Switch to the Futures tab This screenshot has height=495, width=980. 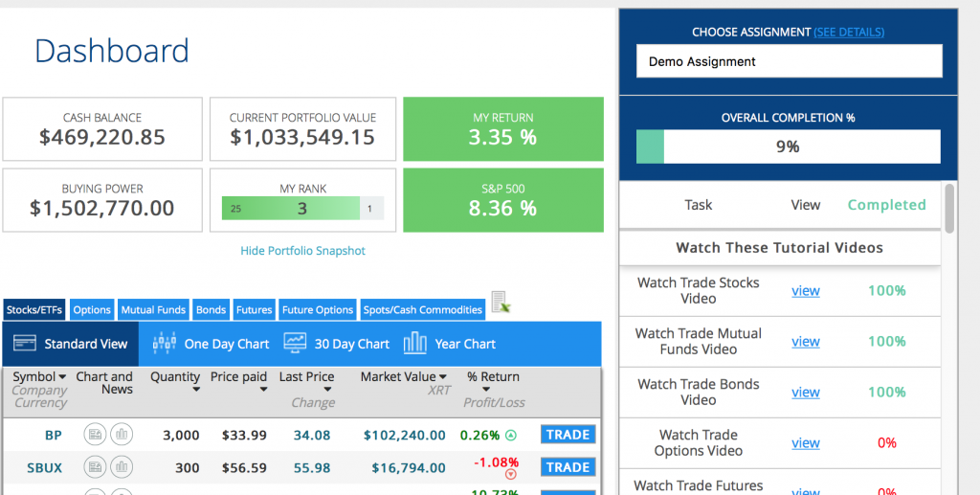coord(254,309)
